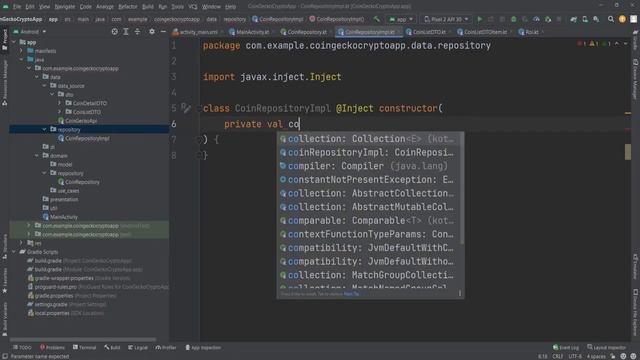
Task: Open the TODO tool window
Action: [22, 347]
